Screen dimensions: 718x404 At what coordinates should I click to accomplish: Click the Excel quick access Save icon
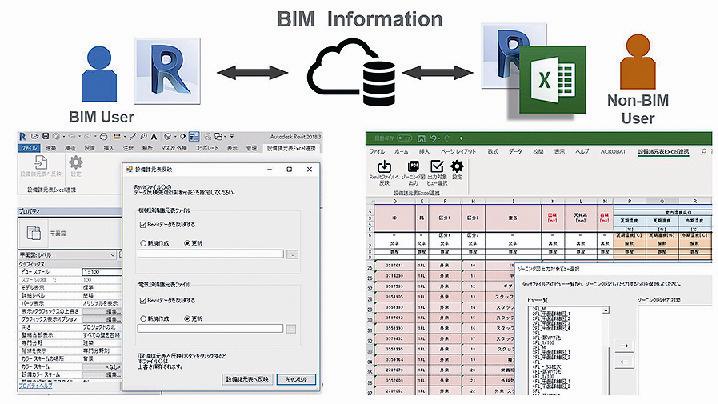(x=422, y=138)
